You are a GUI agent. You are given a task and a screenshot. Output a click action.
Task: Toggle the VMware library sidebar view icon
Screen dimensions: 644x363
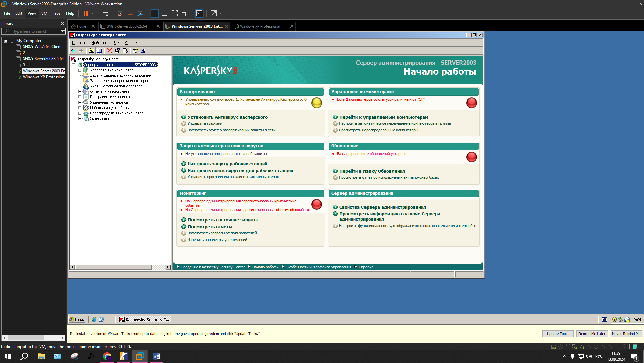155,13
